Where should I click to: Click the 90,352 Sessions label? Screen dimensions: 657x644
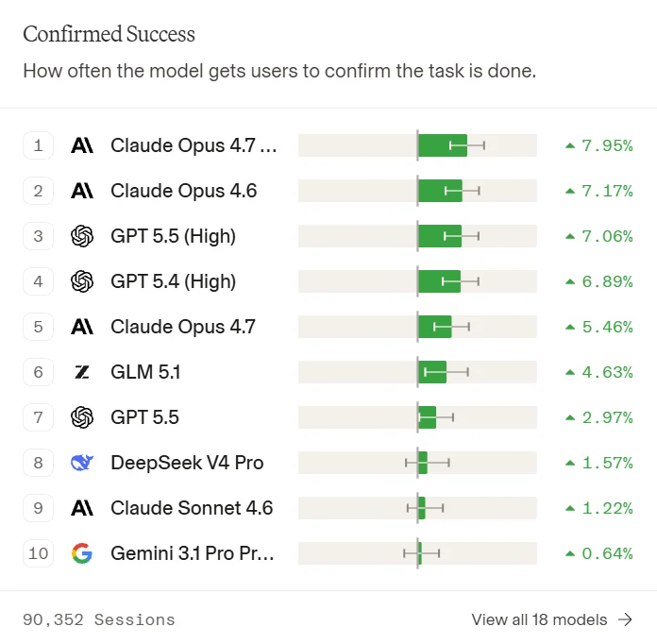coord(99,619)
